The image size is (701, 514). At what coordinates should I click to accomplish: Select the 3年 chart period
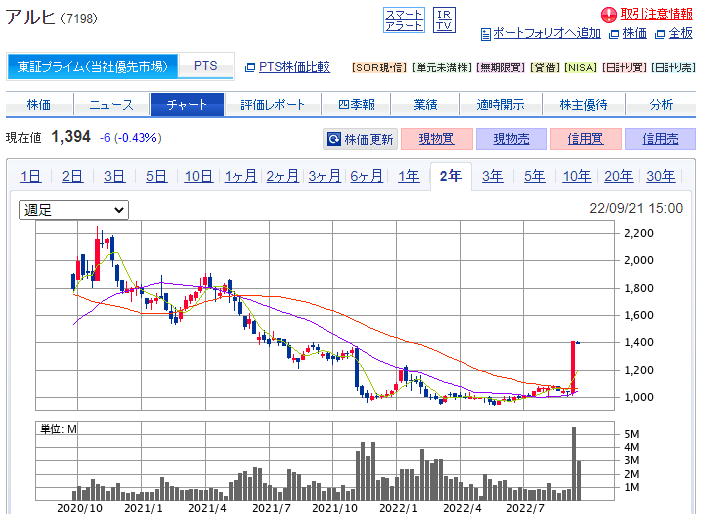pyautogui.click(x=493, y=176)
